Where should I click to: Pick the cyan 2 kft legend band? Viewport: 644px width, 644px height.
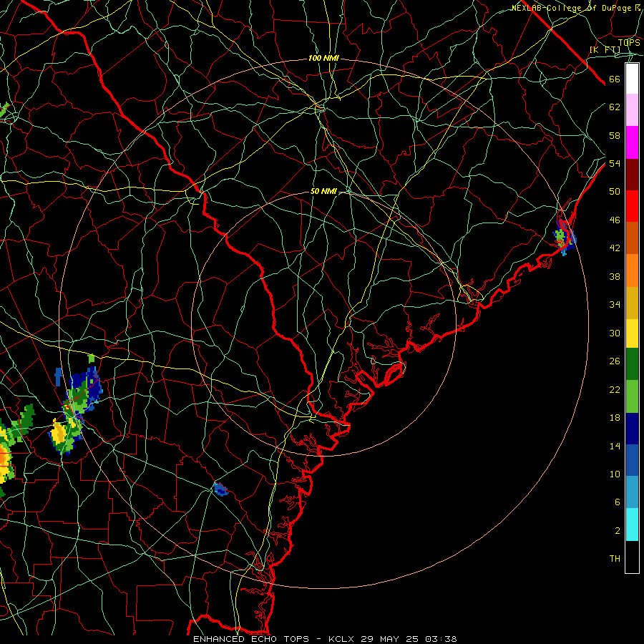click(632, 525)
